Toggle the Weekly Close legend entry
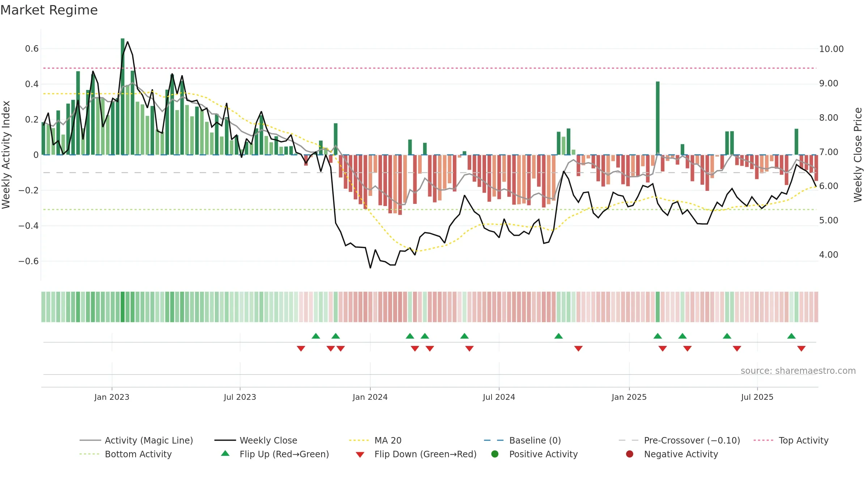Viewport: 868px width, 488px height. click(256, 440)
